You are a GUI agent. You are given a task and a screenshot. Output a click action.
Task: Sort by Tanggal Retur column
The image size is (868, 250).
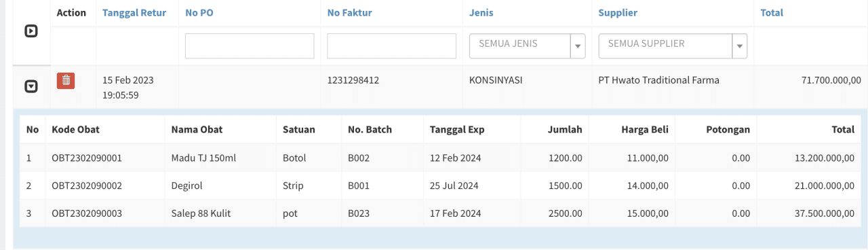click(x=134, y=13)
